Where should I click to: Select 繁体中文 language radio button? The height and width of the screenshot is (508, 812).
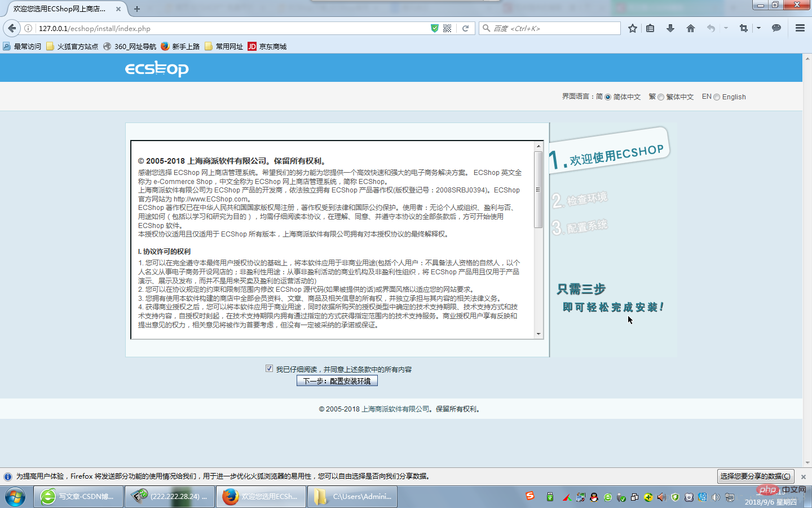(661, 97)
